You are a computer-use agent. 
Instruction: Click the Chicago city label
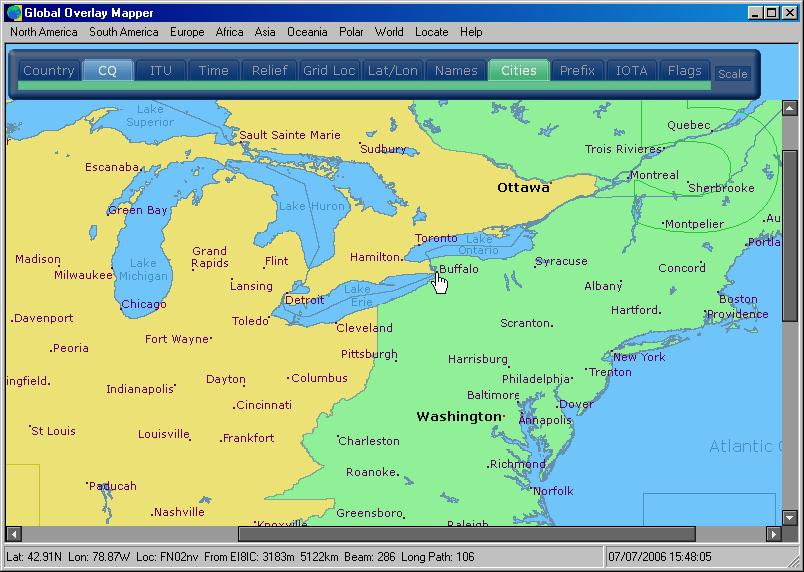(x=144, y=304)
